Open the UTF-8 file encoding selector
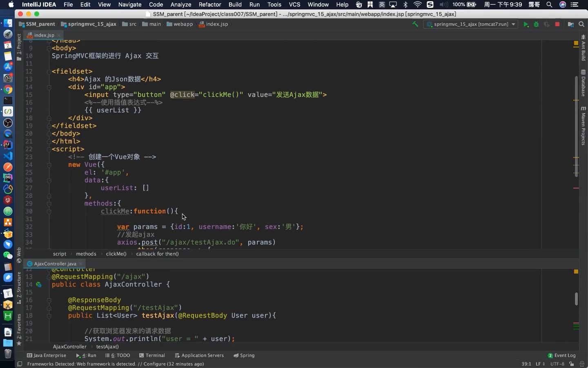The image size is (588, 368). [557, 364]
